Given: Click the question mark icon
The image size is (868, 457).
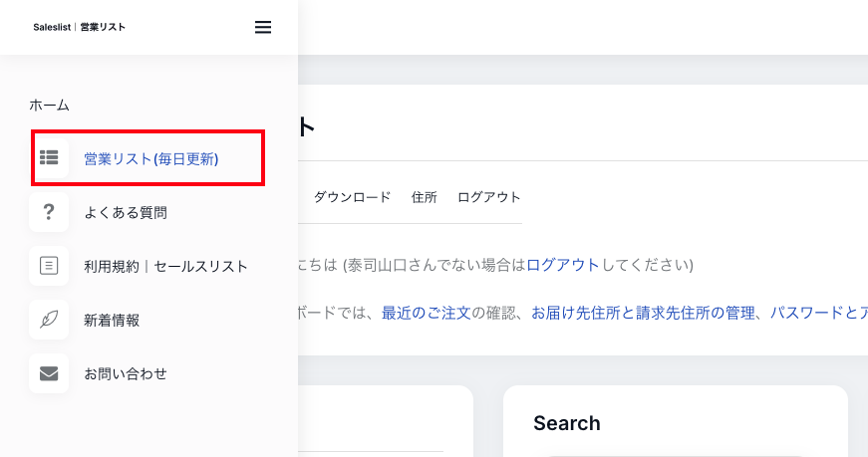Looking at the screenshot, I should tap(49, 212).
